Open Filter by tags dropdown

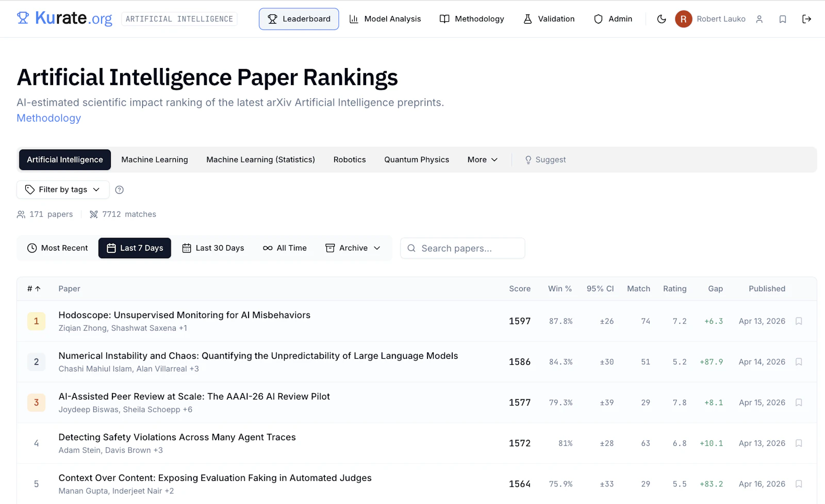(63, 190)
